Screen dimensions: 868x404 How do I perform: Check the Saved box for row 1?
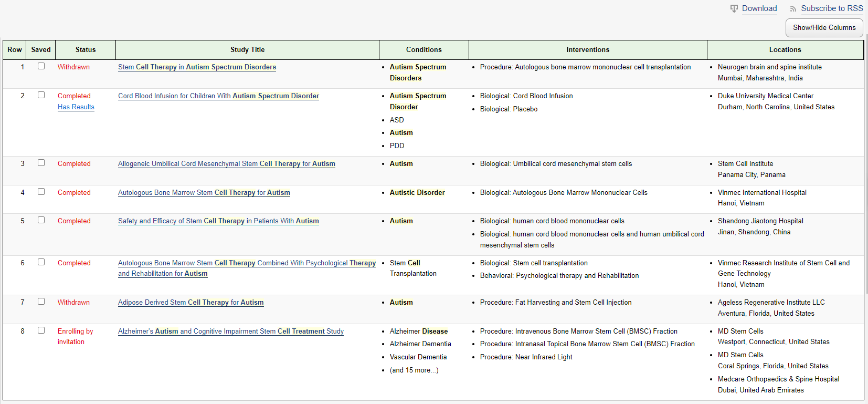pos(41,66)
